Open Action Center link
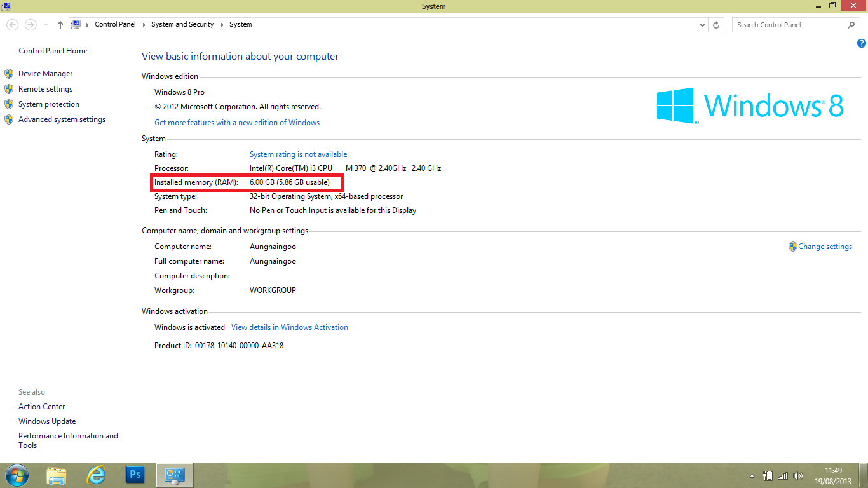 (42, 407)
